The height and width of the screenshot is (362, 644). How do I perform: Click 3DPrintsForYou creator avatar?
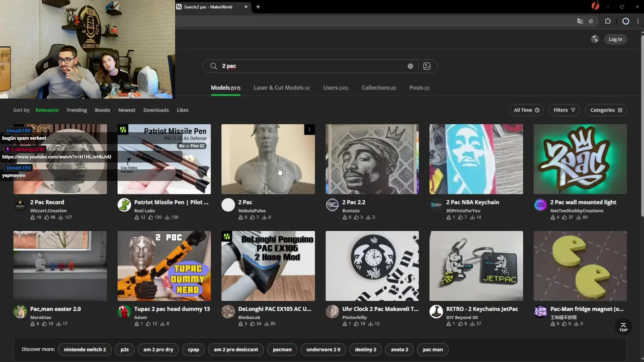pos(436,205)
